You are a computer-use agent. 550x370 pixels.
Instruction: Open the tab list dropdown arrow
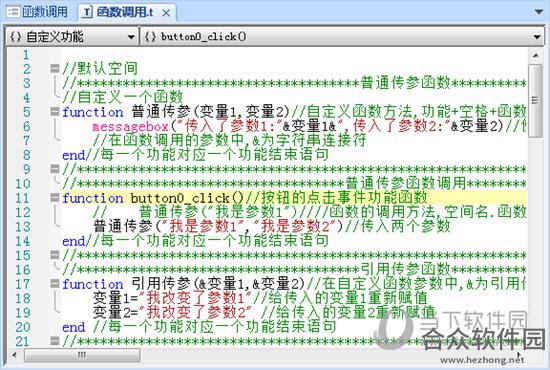tap(539, 12)
